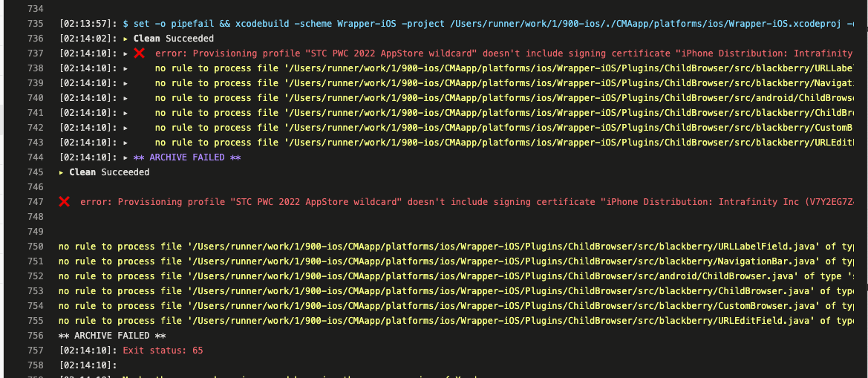The width and height of the screenshot is (868, 378).
Task: Click line number 747 in the gutter
Action: tap(35, 202)
